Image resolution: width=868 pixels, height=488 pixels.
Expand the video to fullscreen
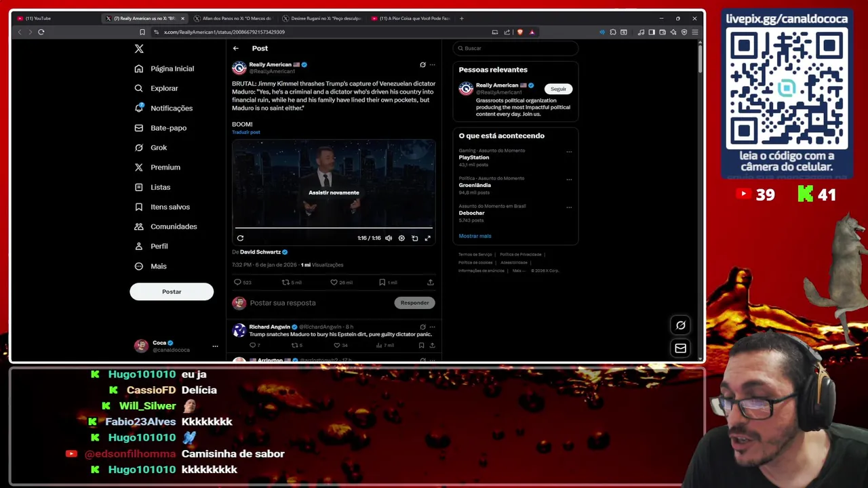point(427,238)
